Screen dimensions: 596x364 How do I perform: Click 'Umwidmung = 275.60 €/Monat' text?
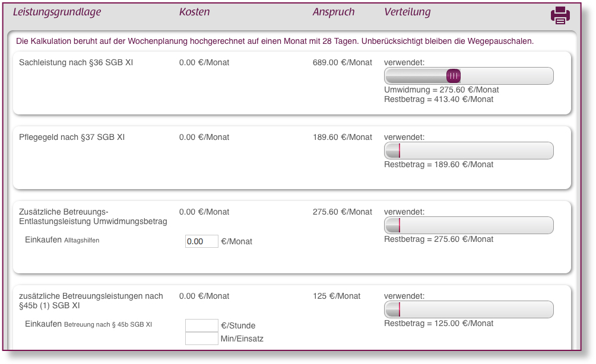tap(441, 90)
